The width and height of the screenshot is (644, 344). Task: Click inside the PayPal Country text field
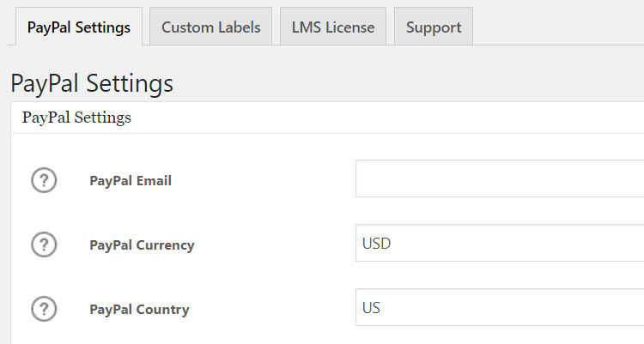pos(498,307)
